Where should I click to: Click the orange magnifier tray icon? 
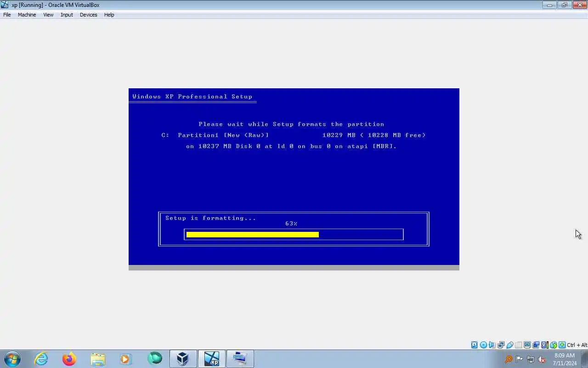pyautogui.click(x=509, y=359)
